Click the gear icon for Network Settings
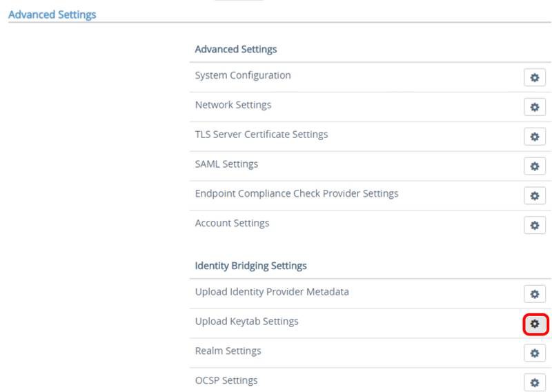Image resolution: width=552 pixels, height=392 pixels. (534, 107)
